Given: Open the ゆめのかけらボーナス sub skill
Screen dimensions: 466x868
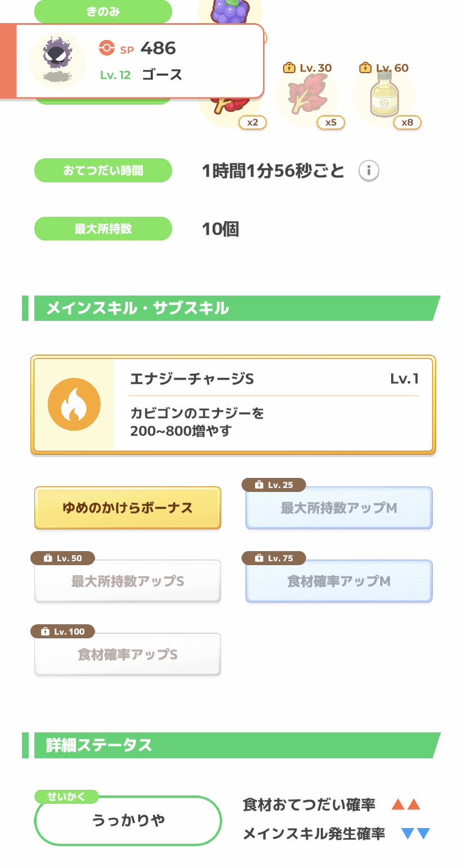Looking at the screenshot, I should pyautogui.click(x=128, y=508).
